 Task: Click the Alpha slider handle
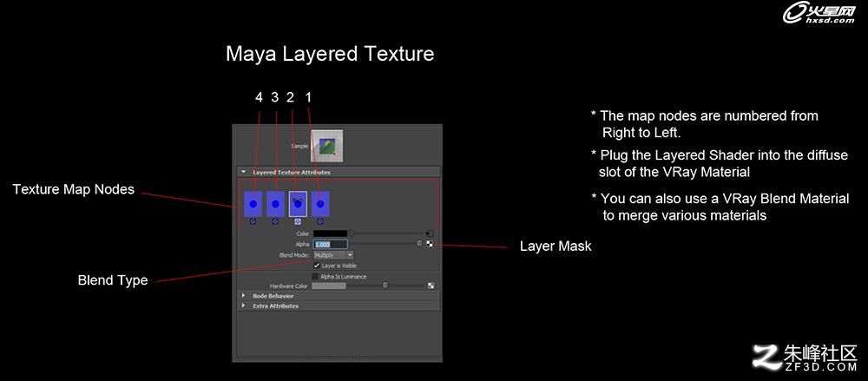(x=419, y=244)
